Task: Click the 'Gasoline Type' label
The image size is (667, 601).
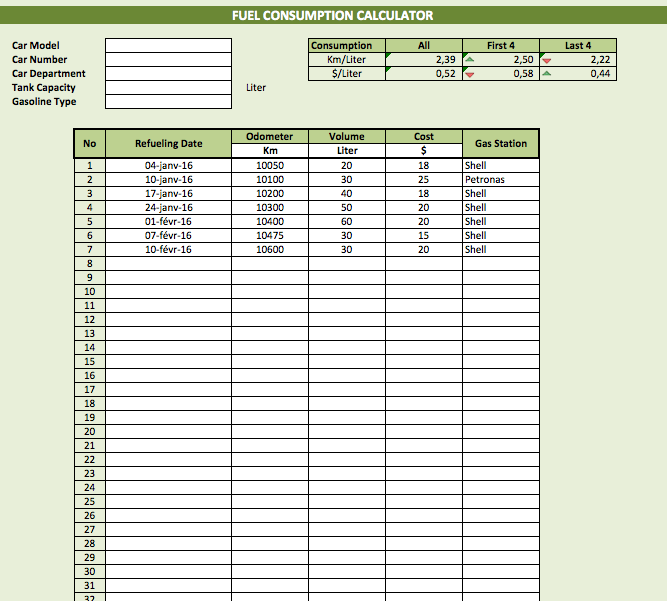Action: [x=44, y=102]
